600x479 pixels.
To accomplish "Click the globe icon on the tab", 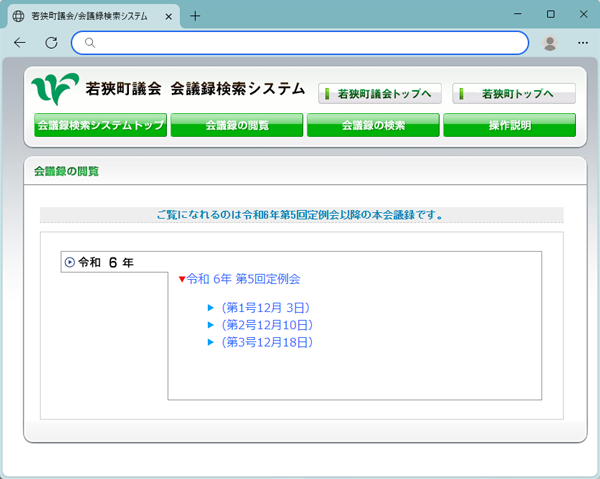I will tap(18, 16).
